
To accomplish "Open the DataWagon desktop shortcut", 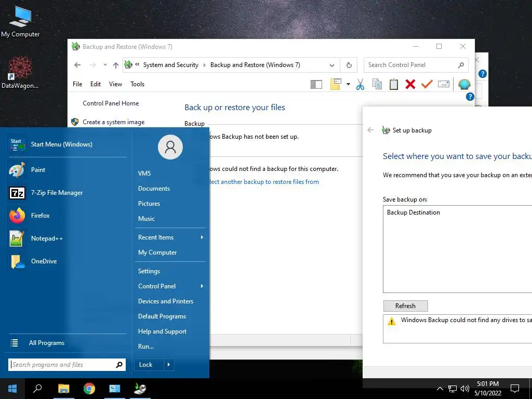I will 20,73.
